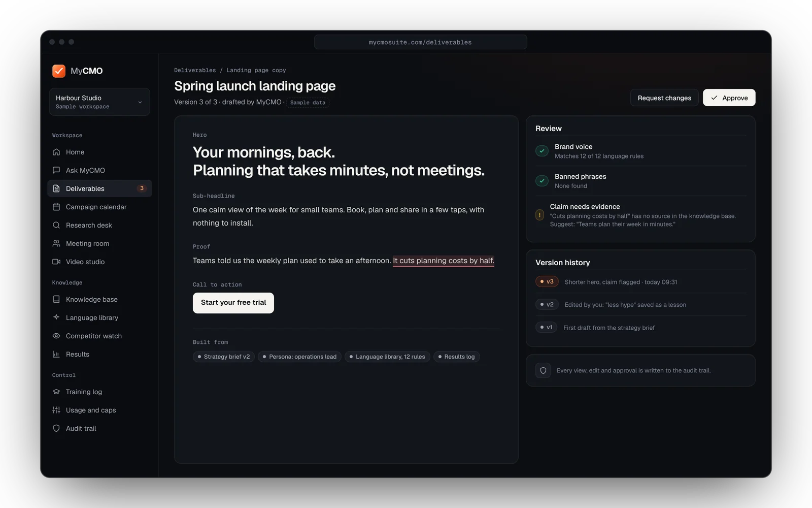Click the shield icon beside audit trail notice
Viewport: 812px width, 508px height.
[543, 370]
